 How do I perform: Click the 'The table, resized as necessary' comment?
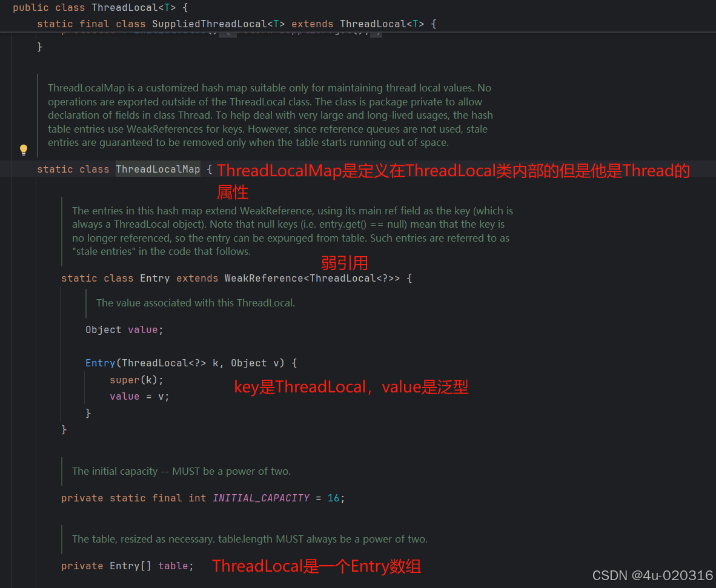(x=250, y=539)
